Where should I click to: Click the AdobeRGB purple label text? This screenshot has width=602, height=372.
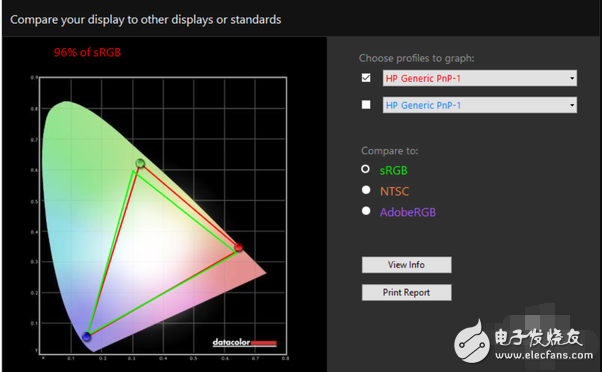coord(408,212)
